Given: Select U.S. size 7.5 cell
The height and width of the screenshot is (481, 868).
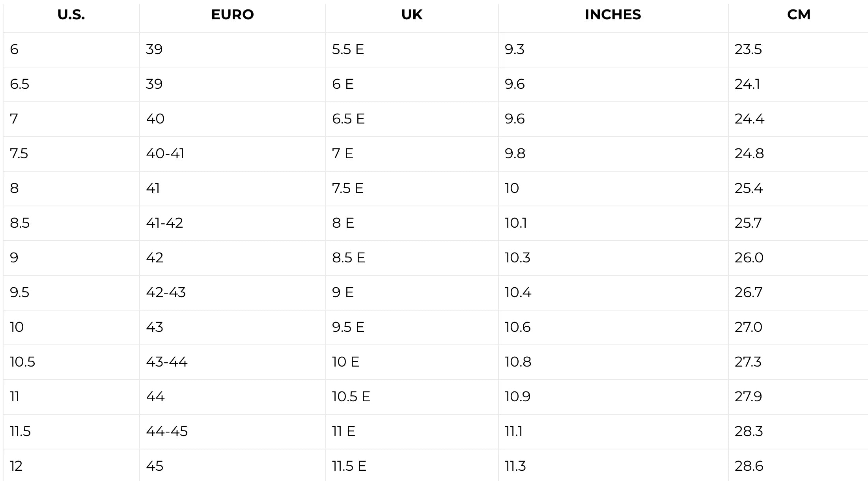Looking at the screenshot, I should pyautogui.click(x=19, y=153).
